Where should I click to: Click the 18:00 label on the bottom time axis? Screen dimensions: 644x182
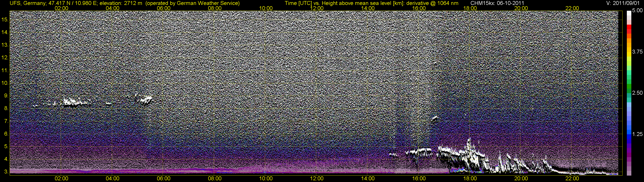[470, 179]
